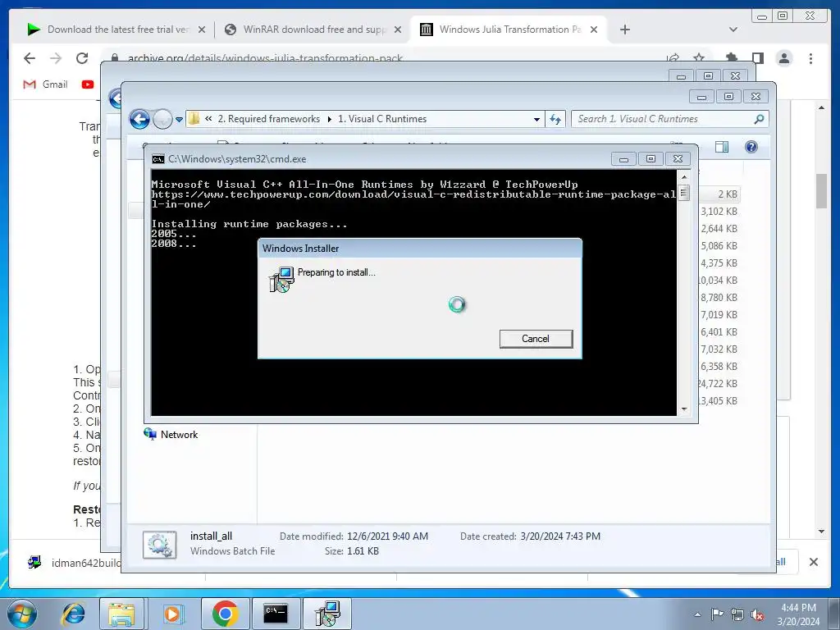The height and width of the screenshot is (630, 840).
Task: Click the archive.org address bar URL
Action: pyautogui.click(x=265, y=58)
